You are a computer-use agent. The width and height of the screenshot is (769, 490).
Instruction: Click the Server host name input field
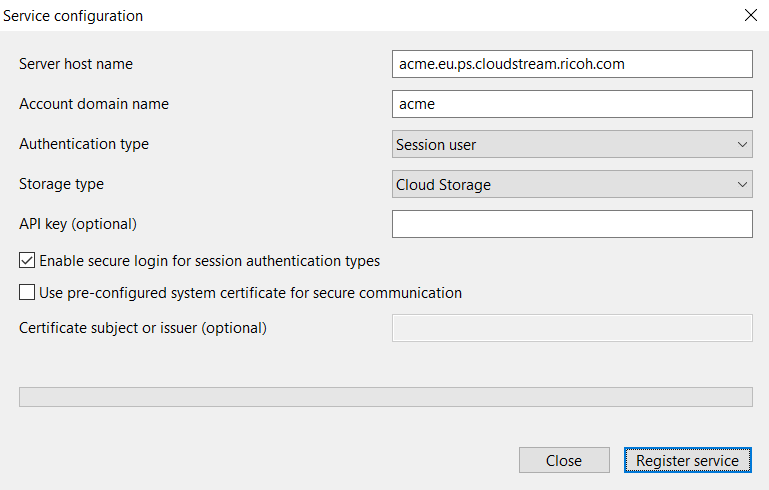(x=571, y=64)
